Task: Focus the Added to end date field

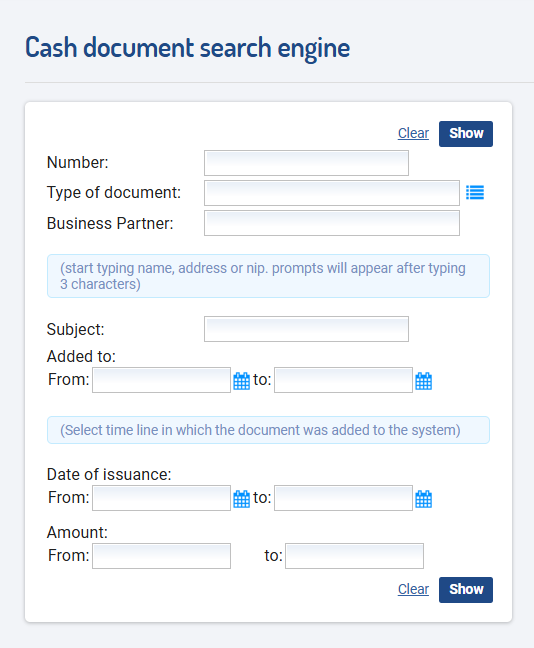Action: click(x=343, y=380)
